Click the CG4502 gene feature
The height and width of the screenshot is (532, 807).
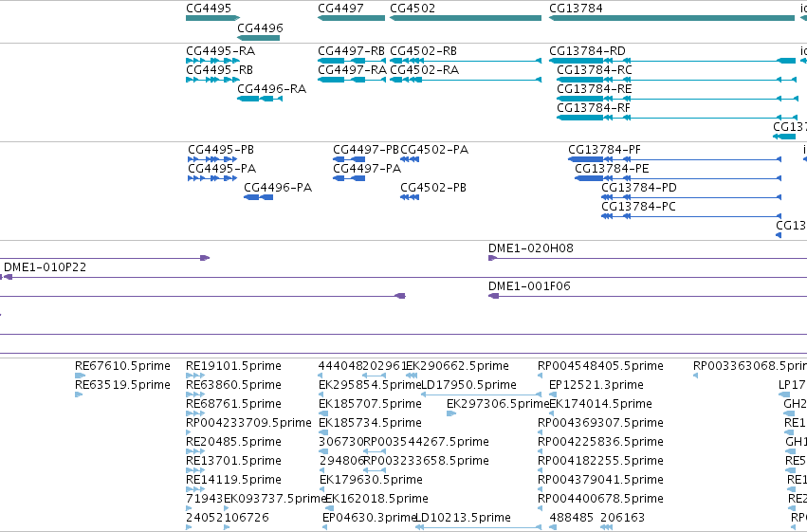pyautogui.click(x=466, y=18)
